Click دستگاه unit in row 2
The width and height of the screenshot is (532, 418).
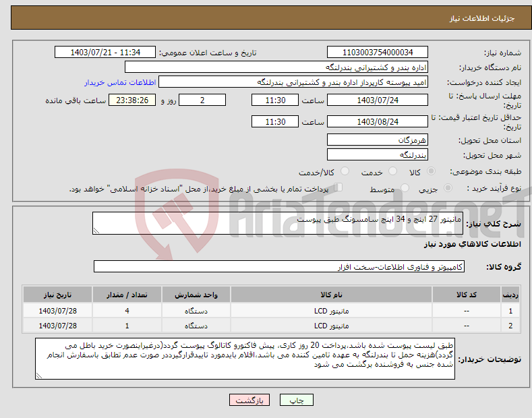pos(196,326)
